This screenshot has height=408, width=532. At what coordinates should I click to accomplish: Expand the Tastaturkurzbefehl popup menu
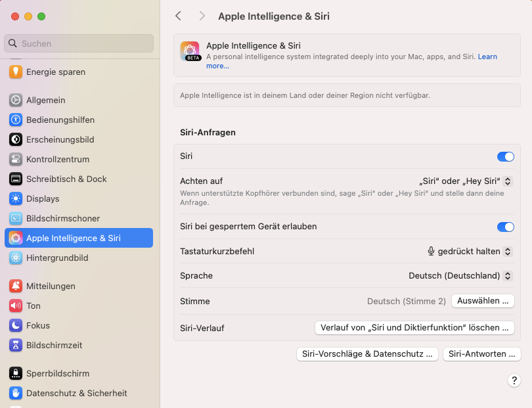click(x=470, y=251)
